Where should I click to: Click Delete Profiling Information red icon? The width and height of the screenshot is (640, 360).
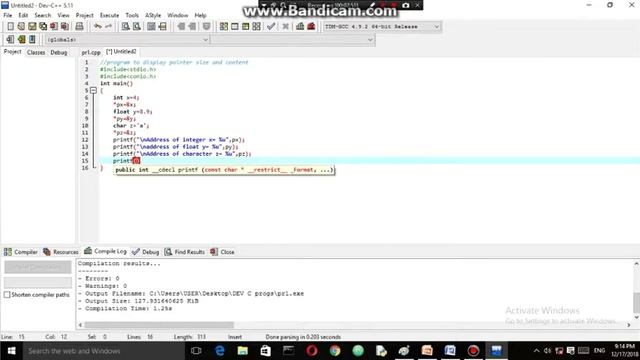311,27
